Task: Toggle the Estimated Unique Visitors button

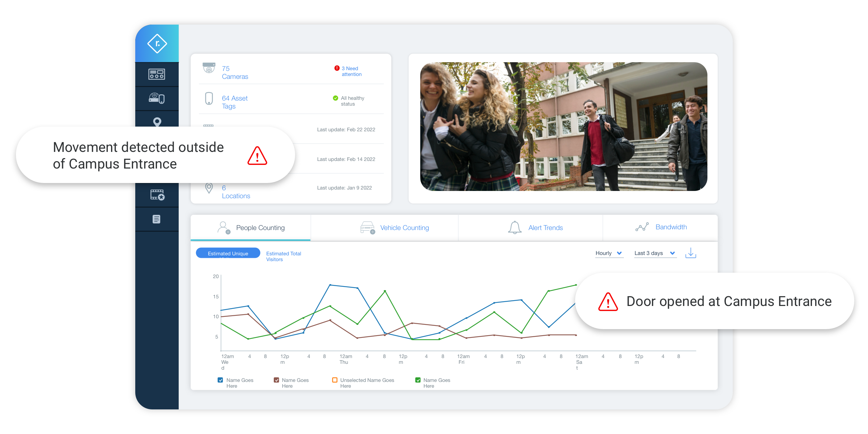Action: point(227,253)
